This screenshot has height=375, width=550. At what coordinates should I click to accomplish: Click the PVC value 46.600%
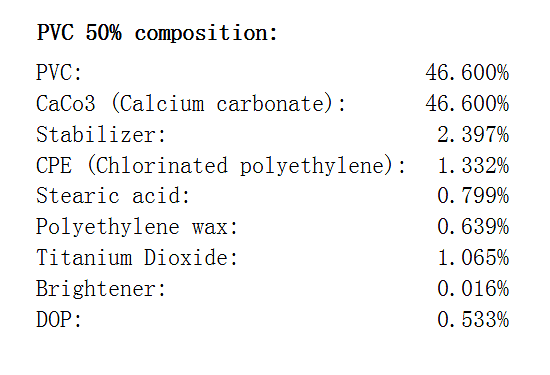pos(467,73)
